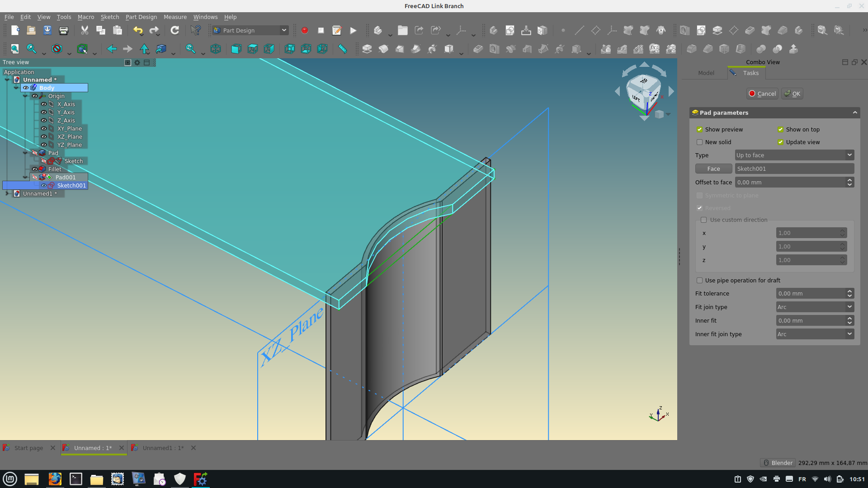
Task: Enable the New solid checkbox
Action: 700,142
